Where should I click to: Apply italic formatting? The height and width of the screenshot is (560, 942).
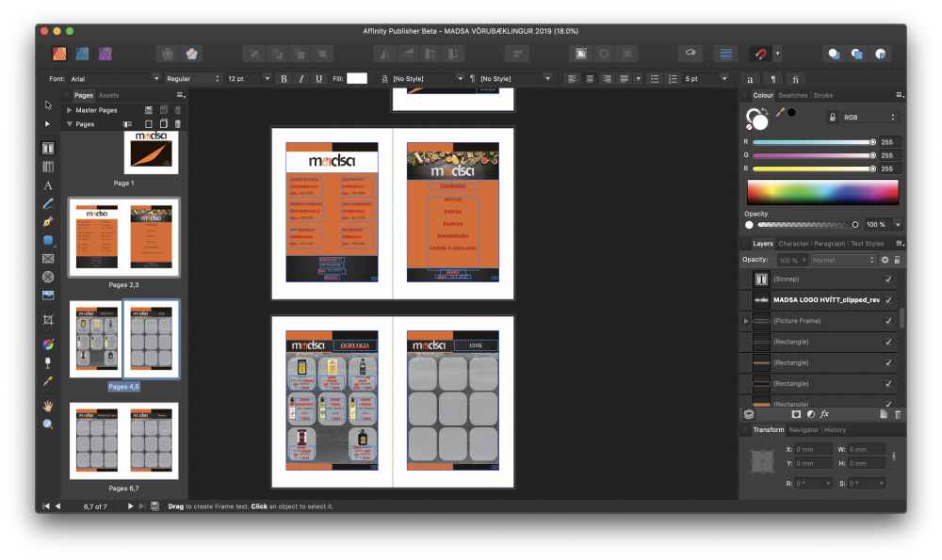point(300,79)
